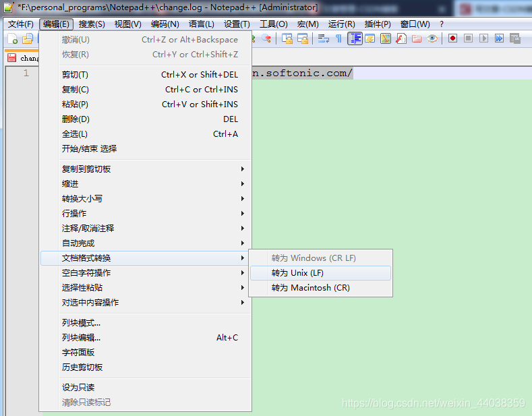Open the Document Map icon
532x416 pixels.
coord(386,38)
